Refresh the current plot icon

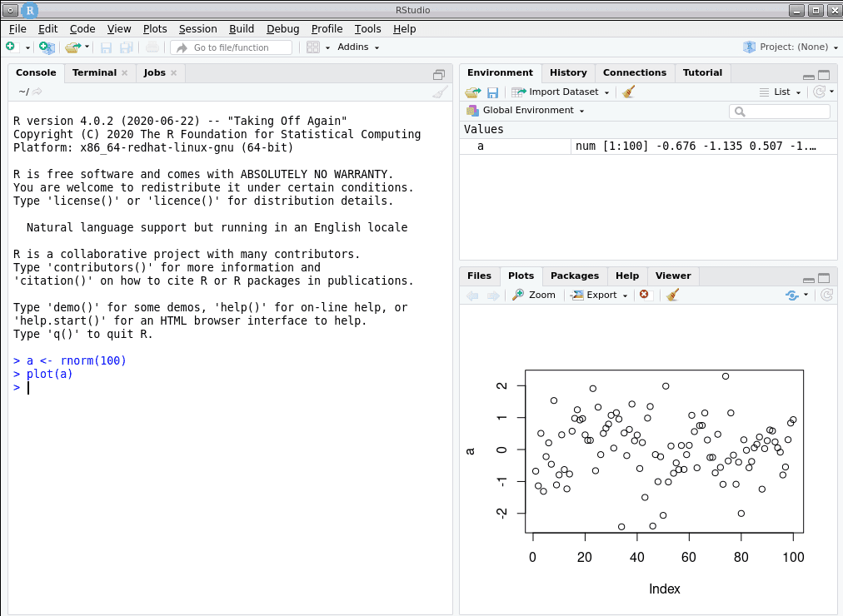pyautogui.click(x=827, y=295)
